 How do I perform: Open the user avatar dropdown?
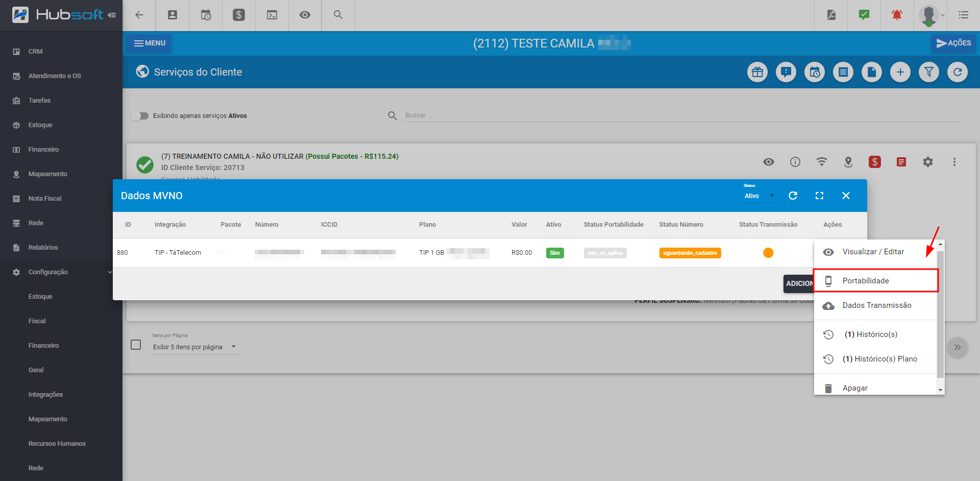click(932, 15)
